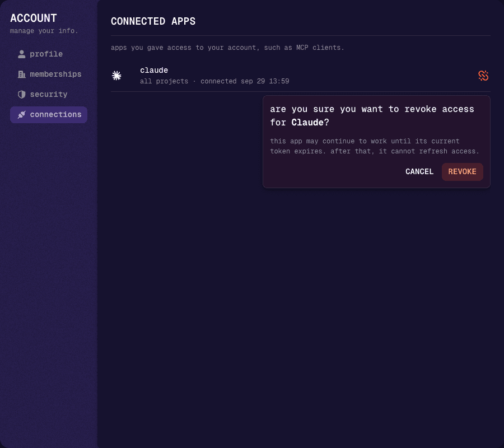504x448 pixels.
Task: Click the profile person icon in the sidebar
Action: 21,54
